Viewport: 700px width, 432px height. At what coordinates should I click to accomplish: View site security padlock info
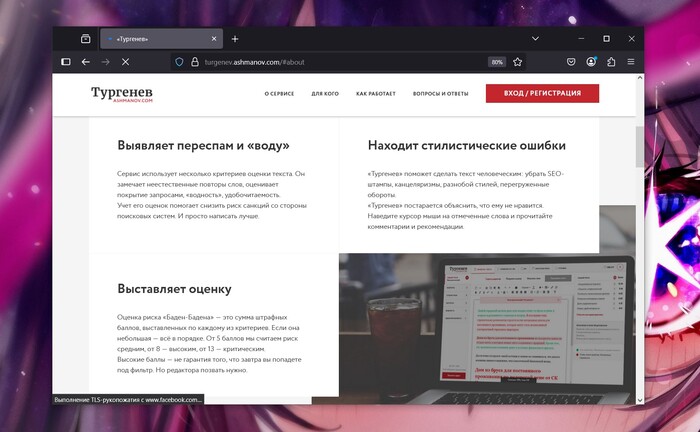pos(195,62)
